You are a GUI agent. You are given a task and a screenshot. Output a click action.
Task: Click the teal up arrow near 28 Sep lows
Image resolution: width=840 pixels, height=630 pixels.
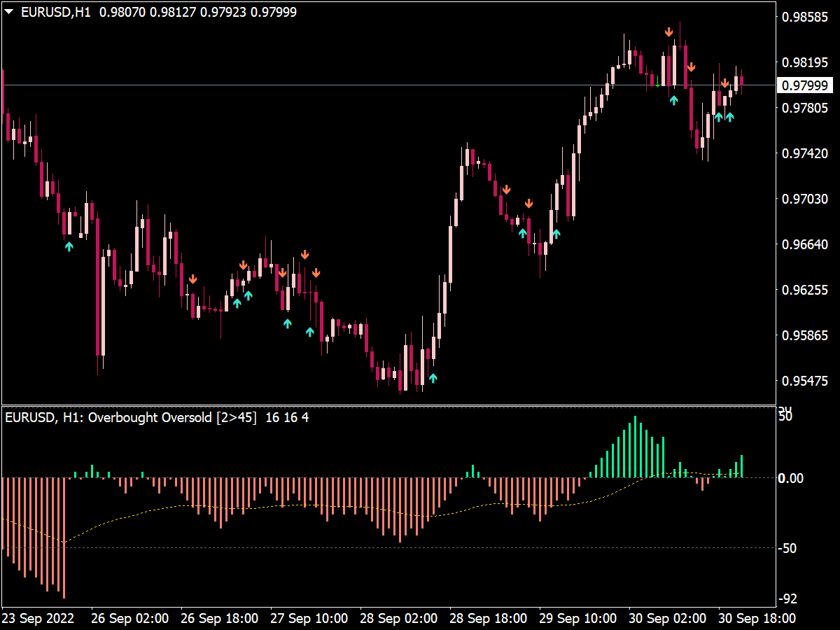tap(433, 377)
